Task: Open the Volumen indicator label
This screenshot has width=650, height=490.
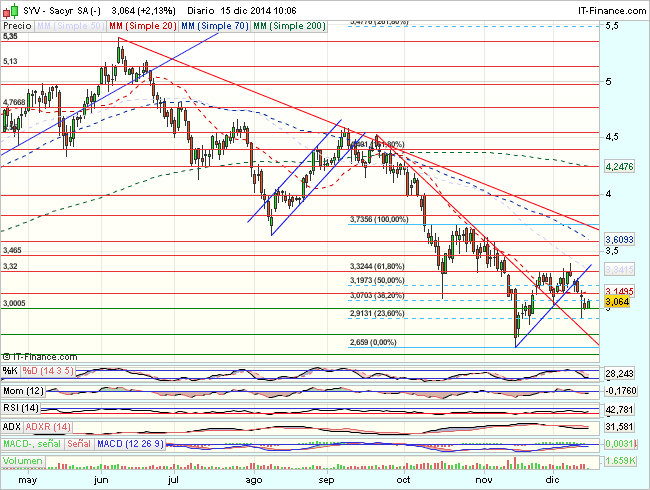Action: (x=23, y=461)
